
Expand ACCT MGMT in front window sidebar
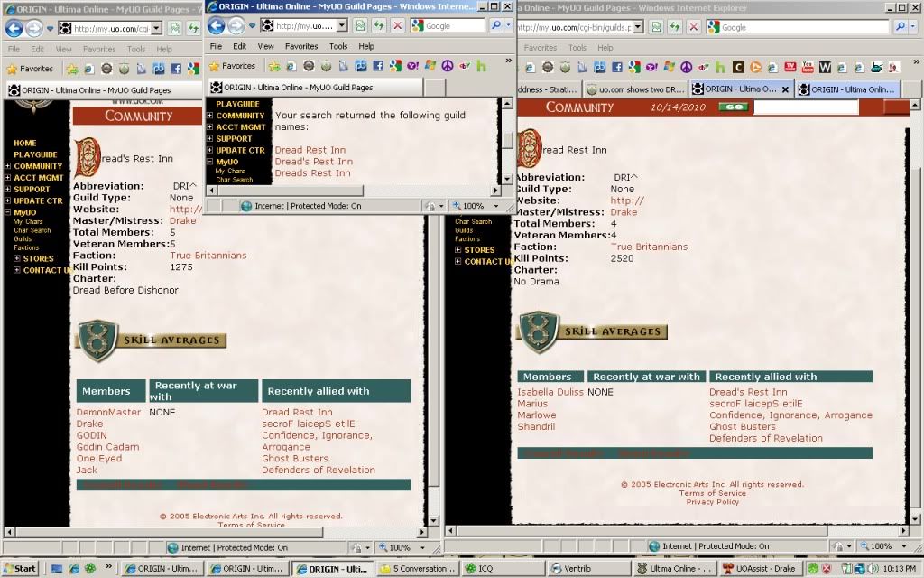tap(209, 126)
